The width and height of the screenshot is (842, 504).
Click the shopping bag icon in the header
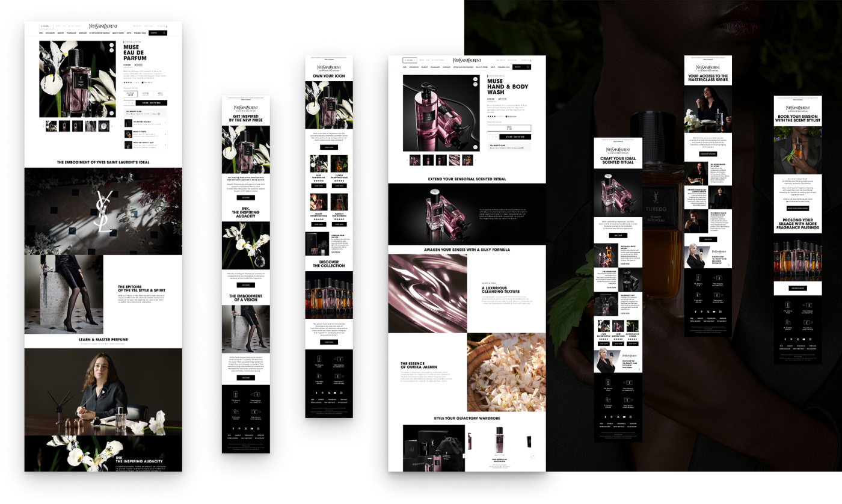(x=166, y=26)
